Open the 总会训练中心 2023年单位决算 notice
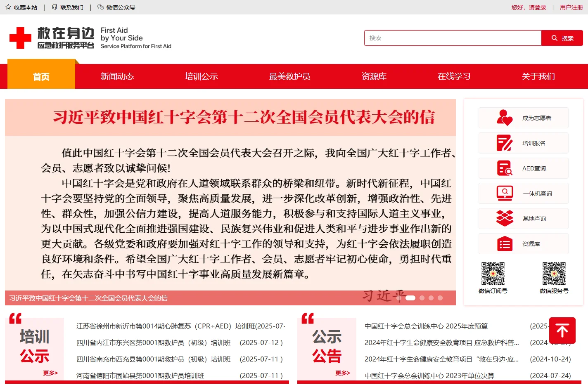 pyautogui.click(x=429, y=376)
